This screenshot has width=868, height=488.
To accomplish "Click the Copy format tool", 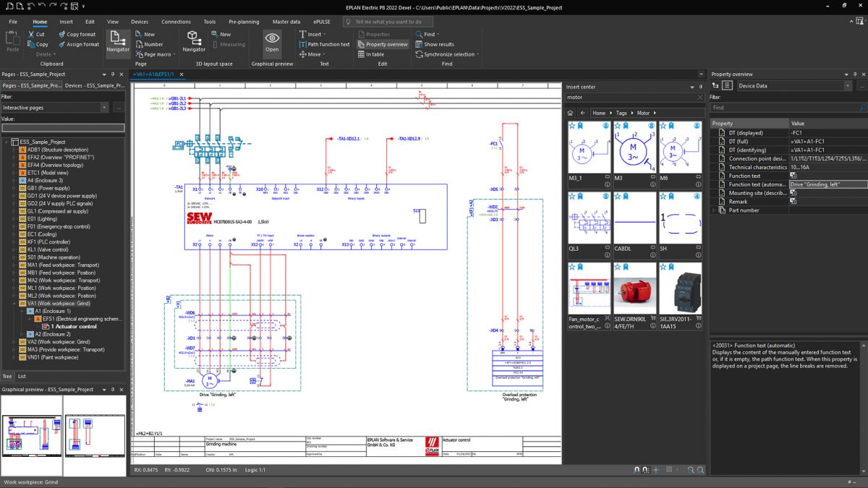I will [x=76, y=34].
